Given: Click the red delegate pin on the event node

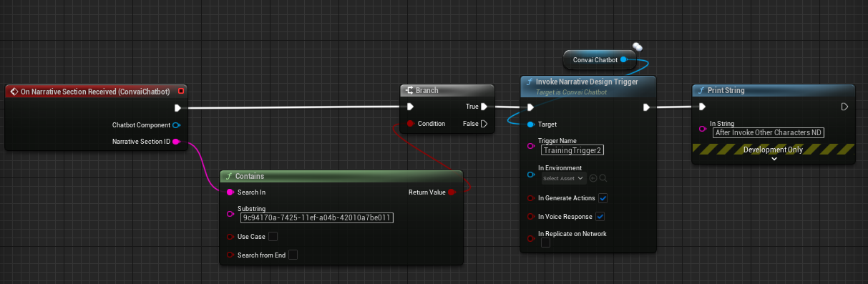Looking at the screenshot, I should pyautogui.click(x=181, y=91).
